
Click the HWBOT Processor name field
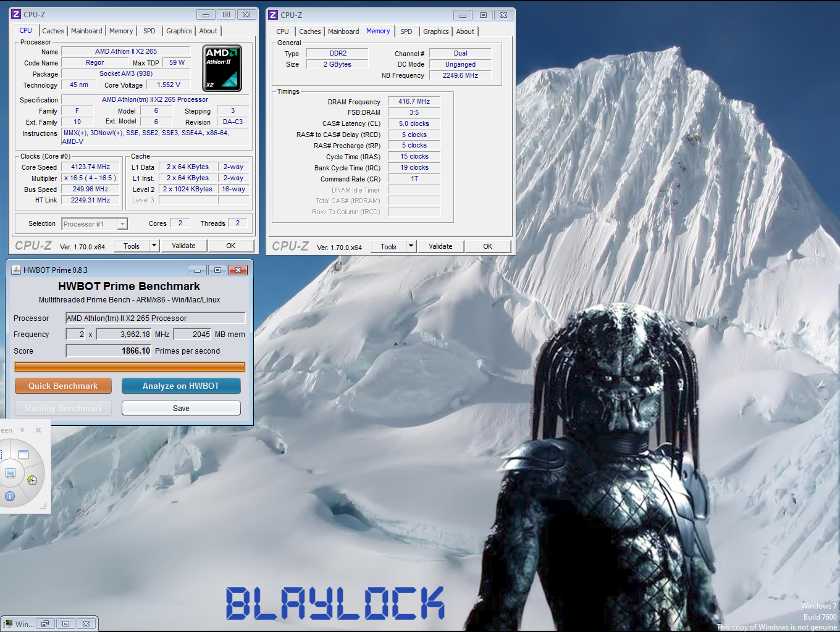coord(156,318)
